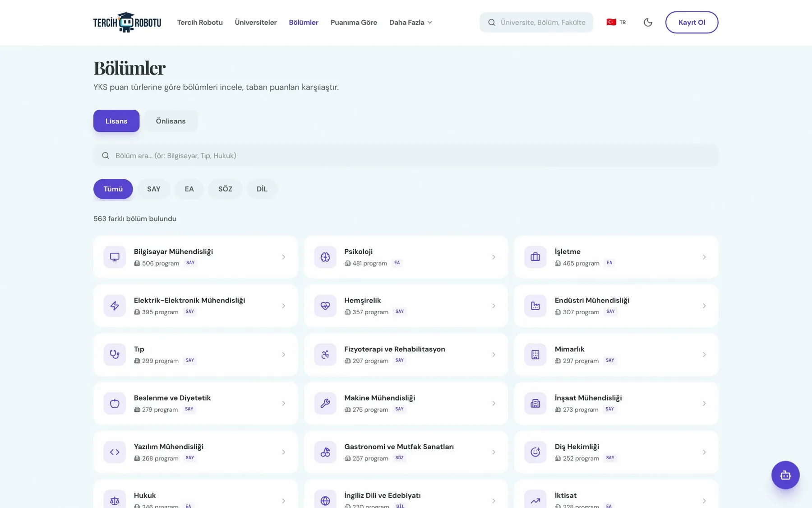
Task: Click the code brackets icon for Yazılım Mühendisliği
Action: [115, 452]
